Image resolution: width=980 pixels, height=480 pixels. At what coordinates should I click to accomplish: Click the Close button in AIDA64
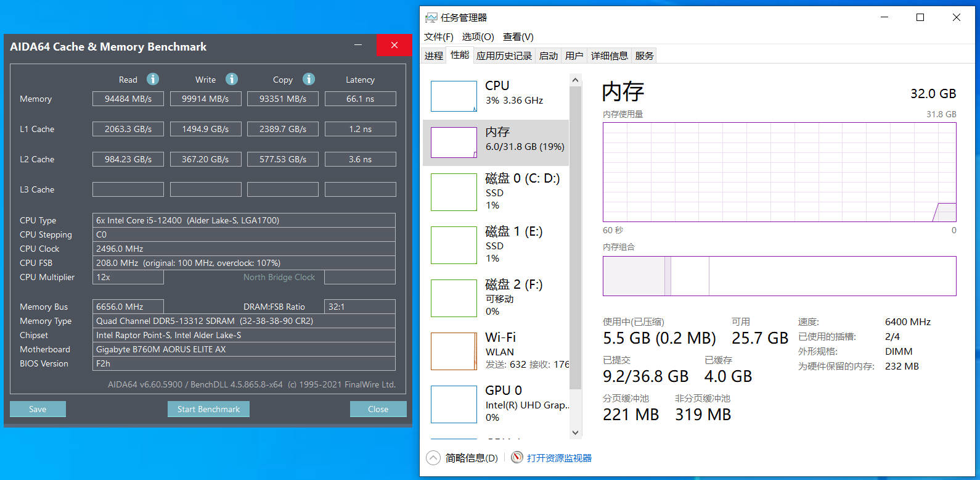tap(378, 409)
